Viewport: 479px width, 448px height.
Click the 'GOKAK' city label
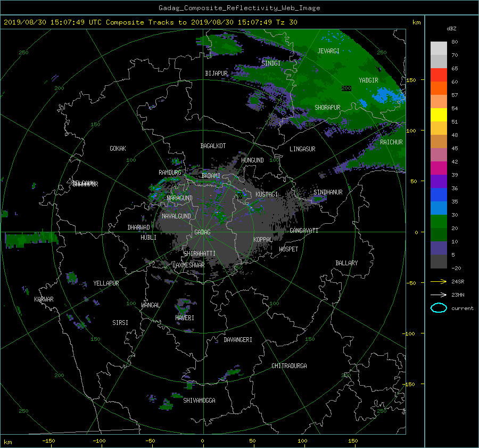pyautogui.click(x=118, y=149)
